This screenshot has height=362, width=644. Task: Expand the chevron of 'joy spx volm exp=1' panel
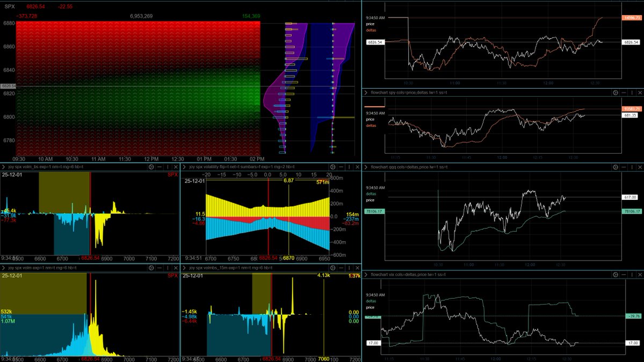3,268
